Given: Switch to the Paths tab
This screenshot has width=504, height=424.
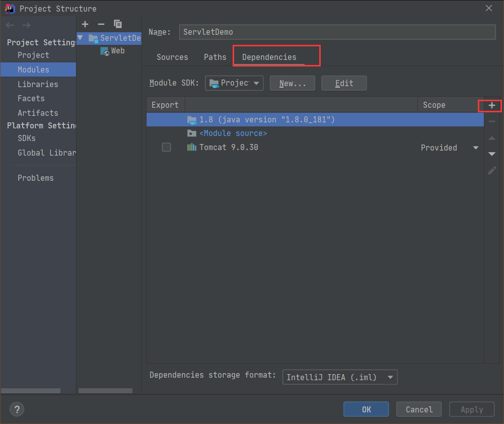Looking at the screenshot, I should click(215, 57).
